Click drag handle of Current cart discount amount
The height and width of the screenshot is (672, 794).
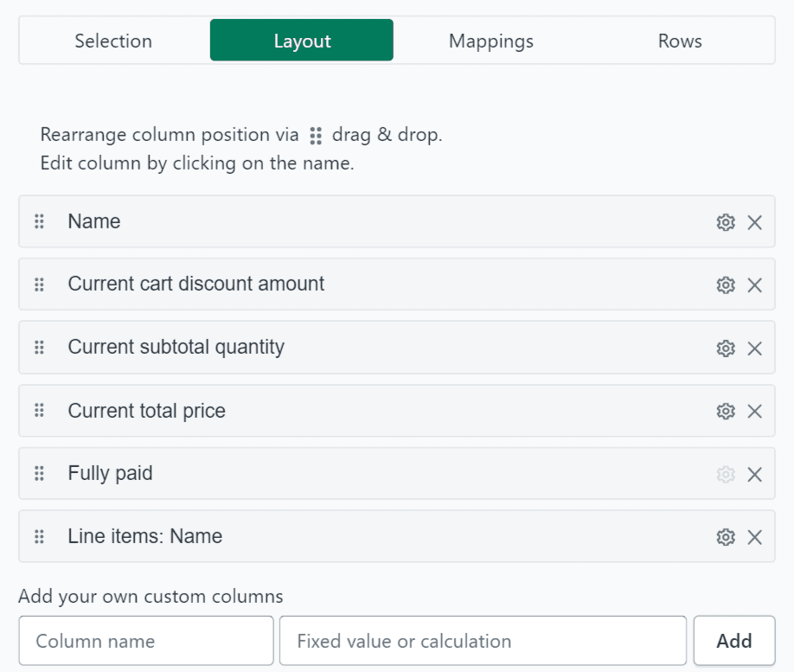point(39,284)
